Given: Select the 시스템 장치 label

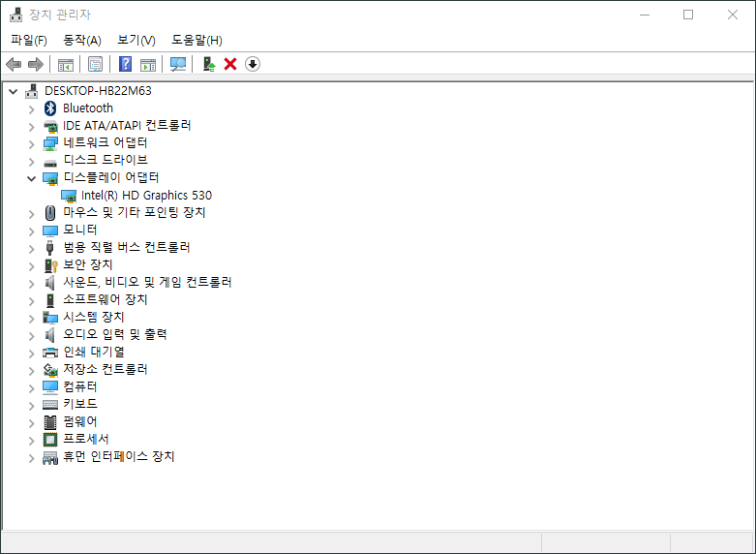Looking at the screenshot, I should point(94,317).
